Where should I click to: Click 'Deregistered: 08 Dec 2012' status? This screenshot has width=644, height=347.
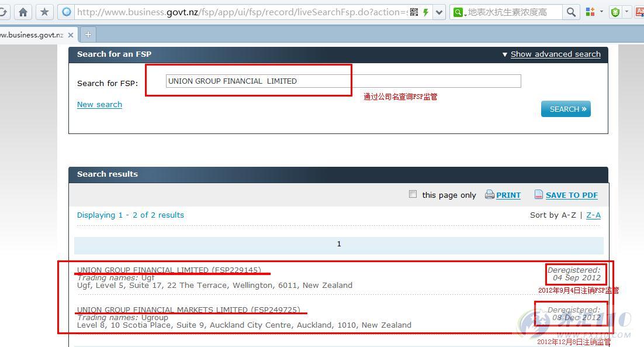(x=574, y=314)
